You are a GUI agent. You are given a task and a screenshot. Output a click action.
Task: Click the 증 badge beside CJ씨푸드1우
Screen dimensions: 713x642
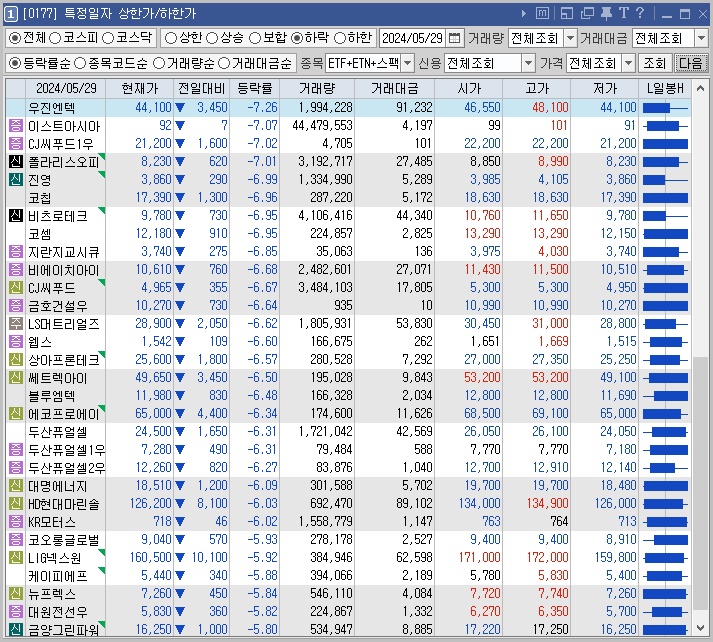pyautogui.click(x=15, y=144)
